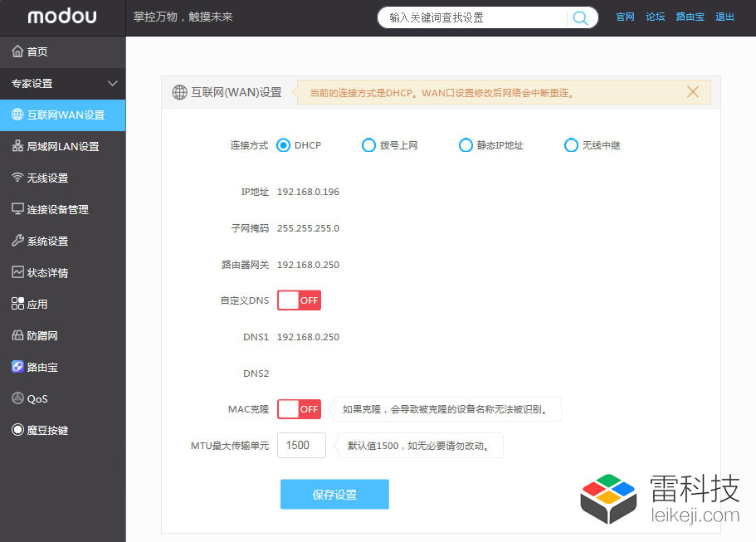
Task: Click the wrench icon for 系统设置
Action: 17,241
